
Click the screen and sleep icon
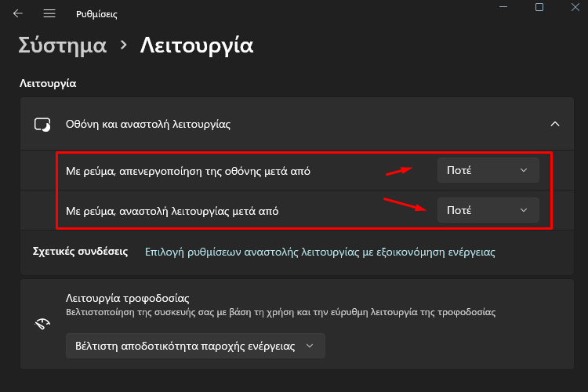click(42, 124)
